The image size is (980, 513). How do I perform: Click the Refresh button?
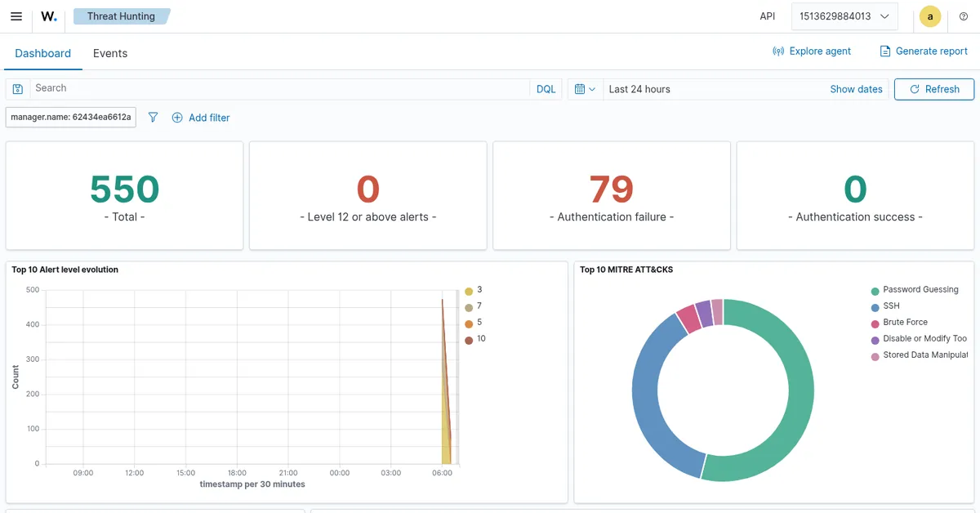pos(934,89)
